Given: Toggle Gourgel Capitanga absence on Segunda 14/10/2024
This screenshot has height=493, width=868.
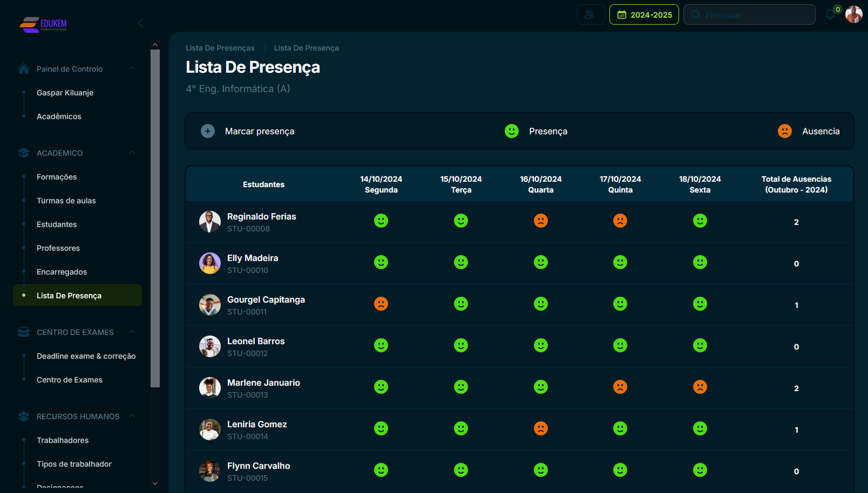Looking at the screenshot, I should 381,304.
